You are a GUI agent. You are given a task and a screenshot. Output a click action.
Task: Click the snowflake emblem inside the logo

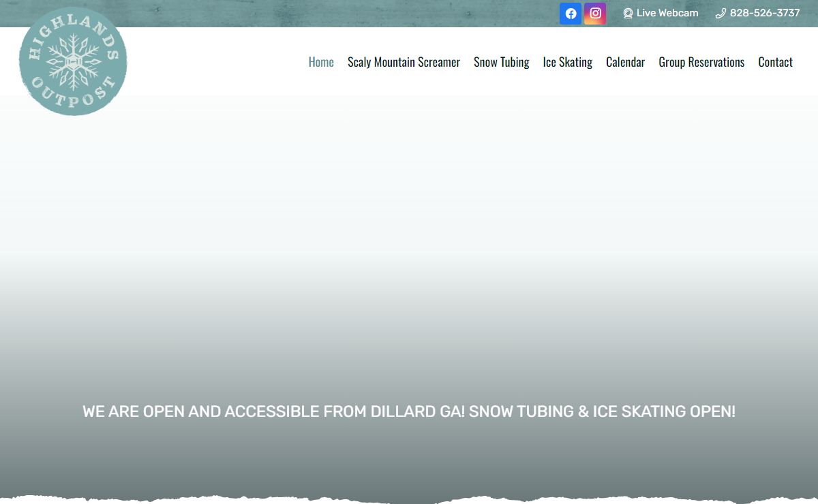click(73, 63)
